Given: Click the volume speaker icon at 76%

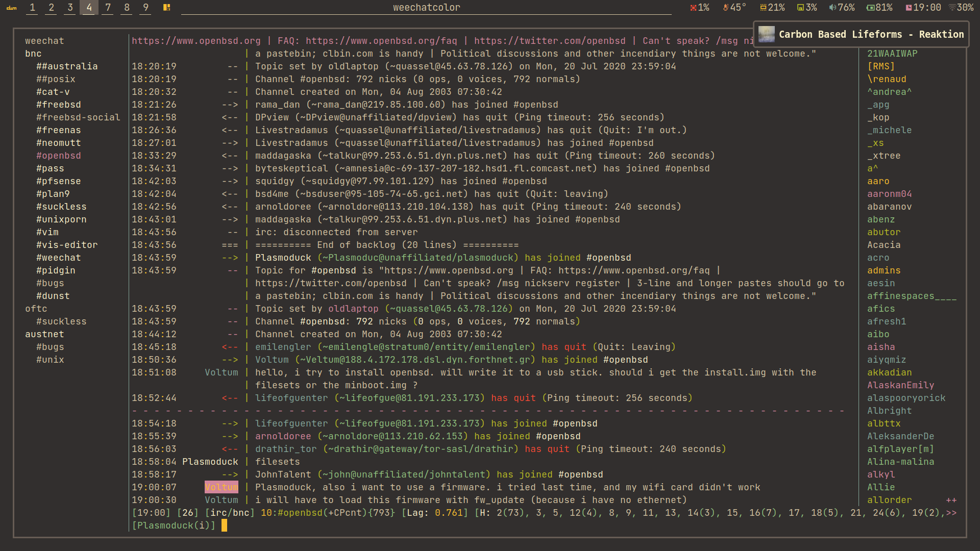Looking at the screenshot, I should [x=832, y=8].
